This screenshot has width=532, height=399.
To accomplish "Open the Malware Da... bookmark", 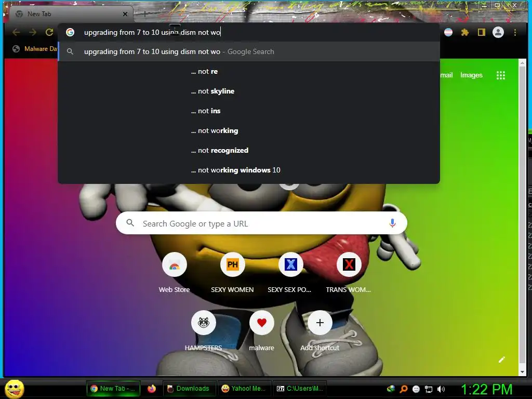I will (36, 49).
